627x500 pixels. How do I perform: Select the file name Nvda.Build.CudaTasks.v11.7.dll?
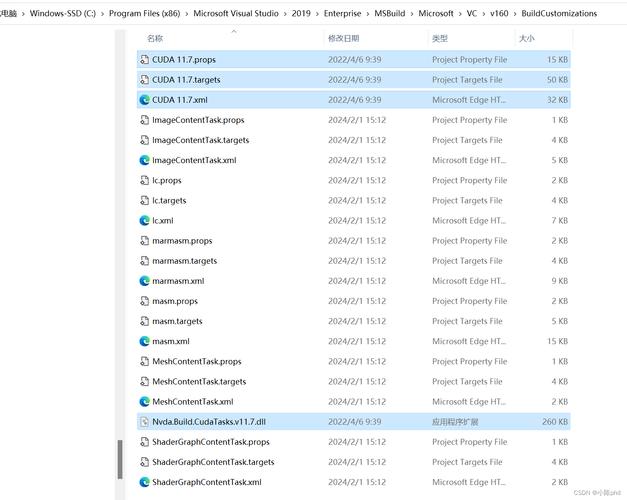209,422
